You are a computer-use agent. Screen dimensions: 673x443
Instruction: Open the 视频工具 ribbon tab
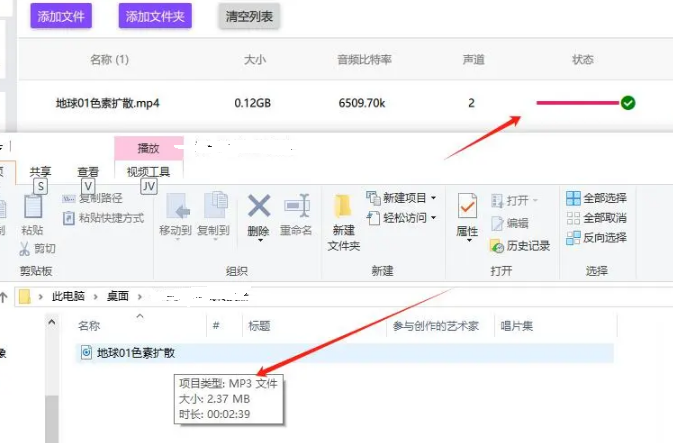click(x=149, y=172)
